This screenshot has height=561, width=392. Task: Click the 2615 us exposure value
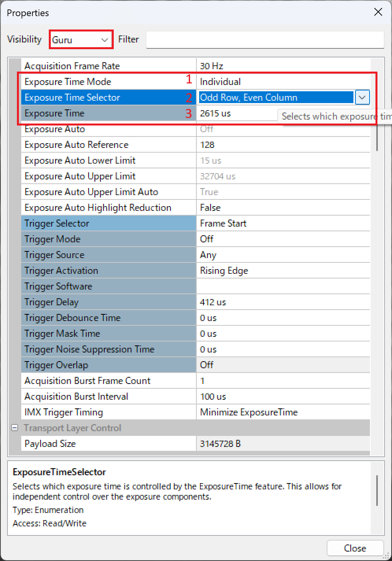point(215,113)
